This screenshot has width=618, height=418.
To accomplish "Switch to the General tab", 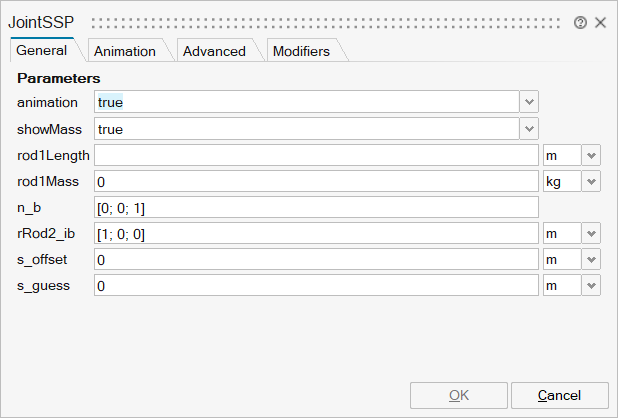I will (x=42, y=50).
